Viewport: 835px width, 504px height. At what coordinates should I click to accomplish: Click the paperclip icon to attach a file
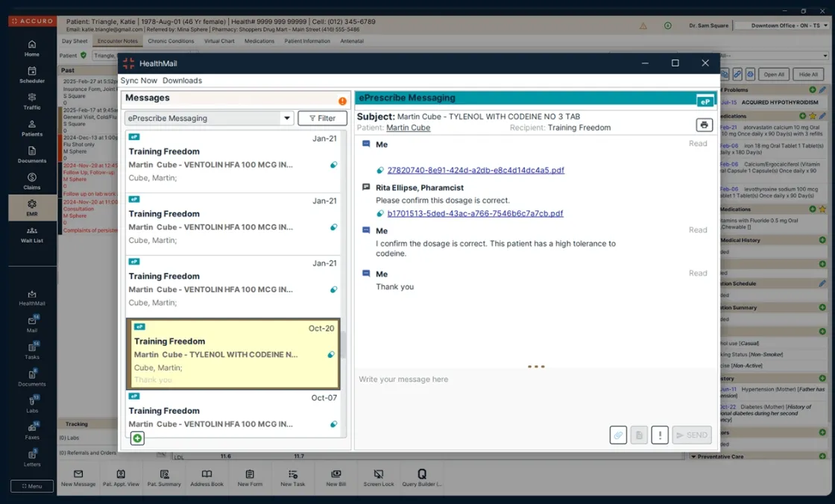[617, 435]
